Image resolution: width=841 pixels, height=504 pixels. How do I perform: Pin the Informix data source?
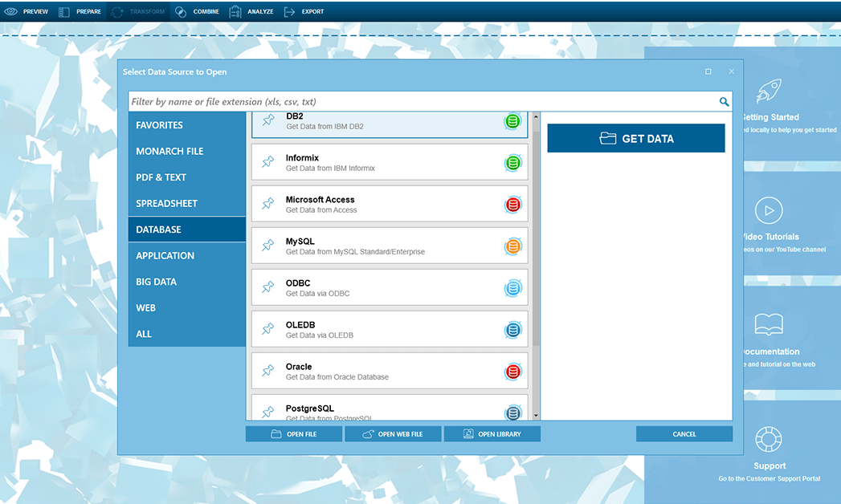tap(268, 162)
